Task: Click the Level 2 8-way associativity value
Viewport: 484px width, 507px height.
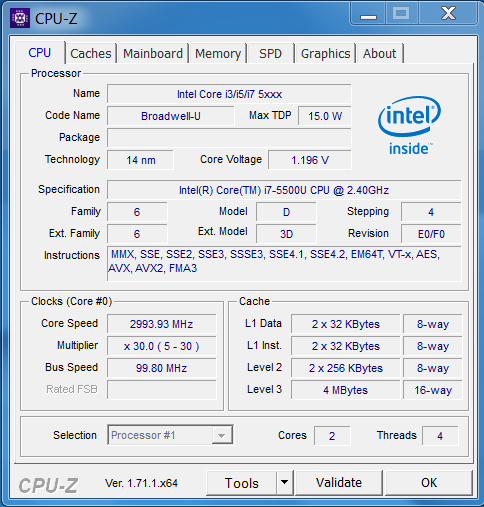Action: pos(433,368)
